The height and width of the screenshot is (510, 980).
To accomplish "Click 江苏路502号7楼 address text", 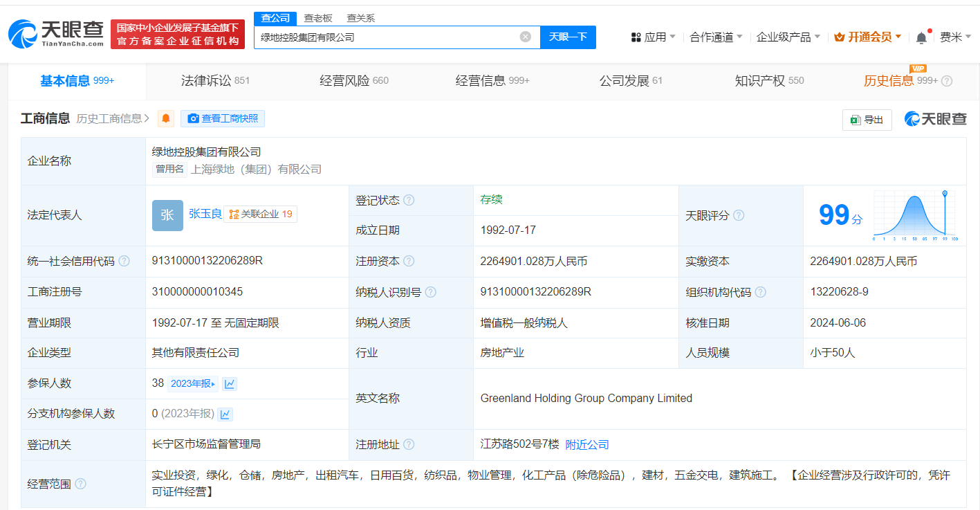I will pyautogui.click(x=519, y=444).
